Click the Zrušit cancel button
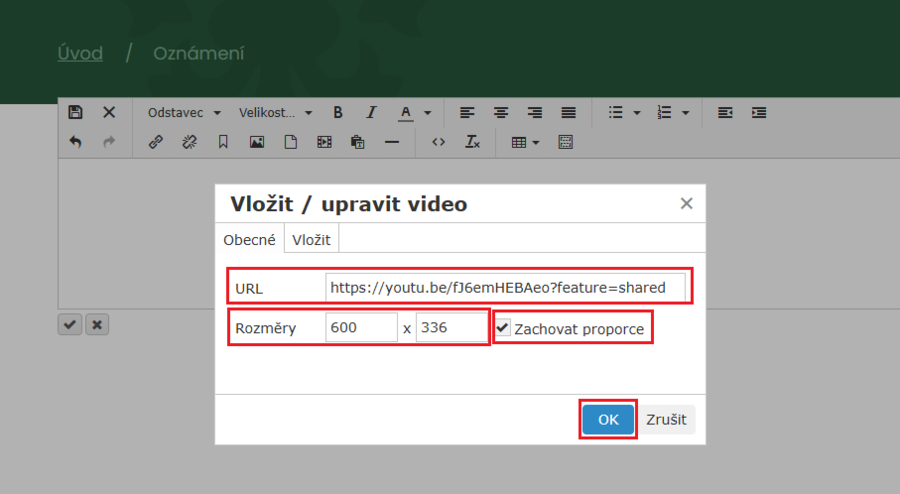The image size is (900, 494). tap(666, 419)
